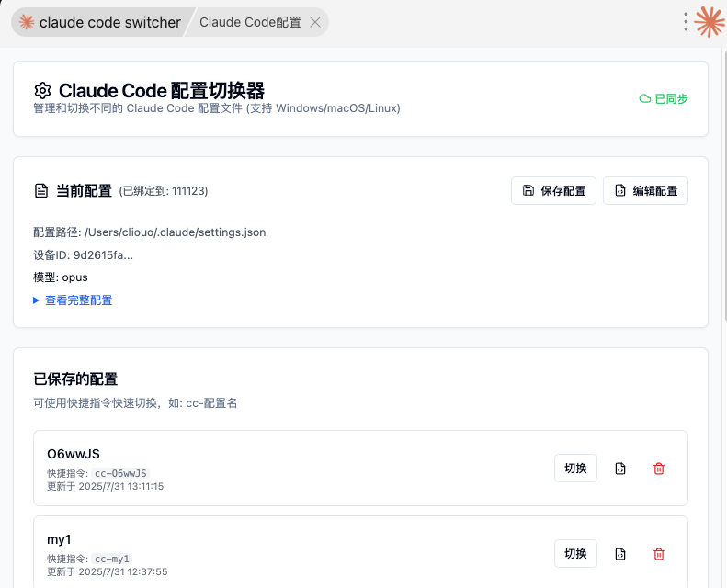
Task: Click the claude code switcher tab
Action: coord(99,22)
